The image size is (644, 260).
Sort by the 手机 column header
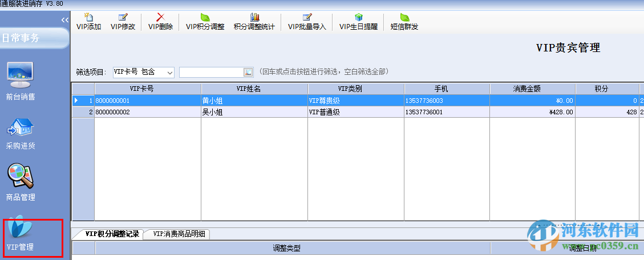tap(447, 89)
